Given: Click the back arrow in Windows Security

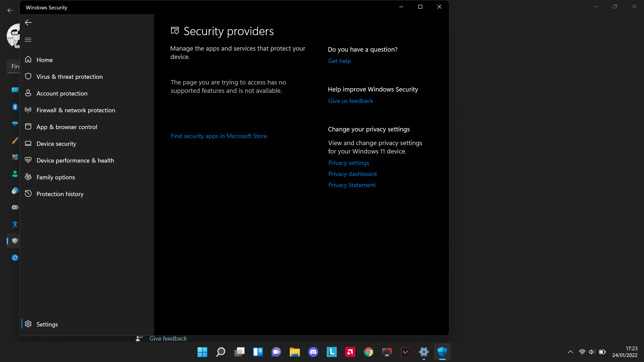Looking at the screenshot, I should point(28,22).
